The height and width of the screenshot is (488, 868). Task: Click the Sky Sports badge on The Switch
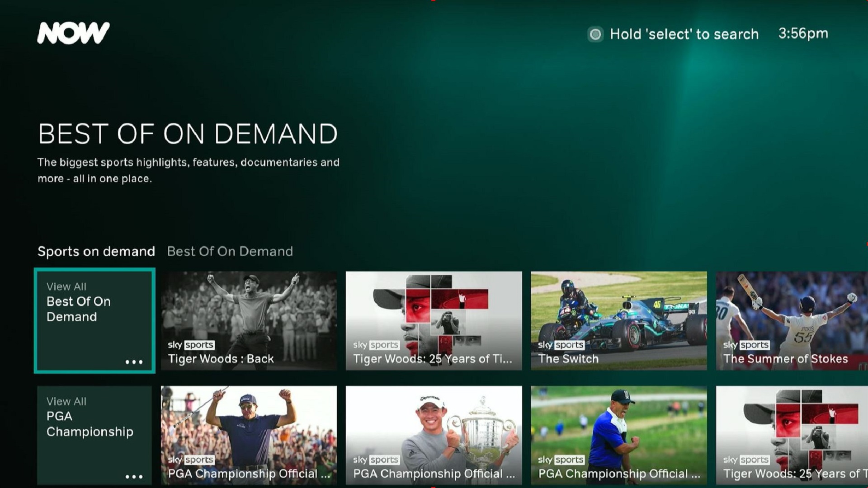[561, 345]
